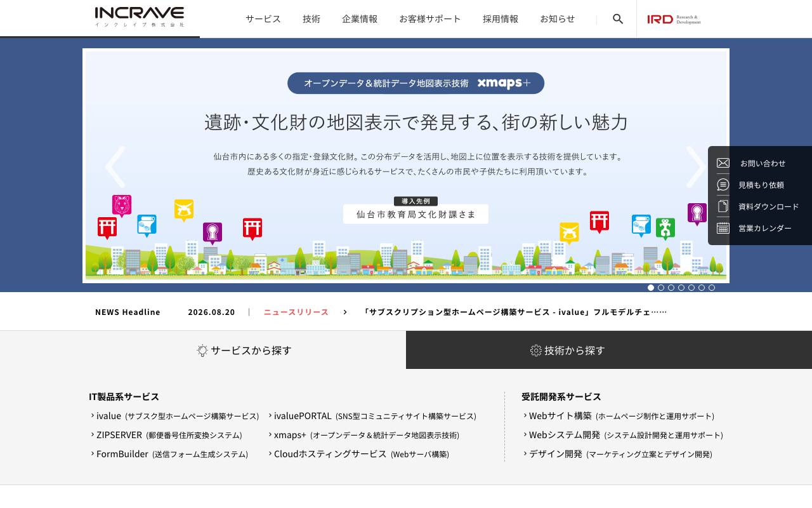The height and width of the screenshot is (508, 812).
Task: Click the 遺跡・文化財の地図表示 slide headline
Action: tap(416, 122)
